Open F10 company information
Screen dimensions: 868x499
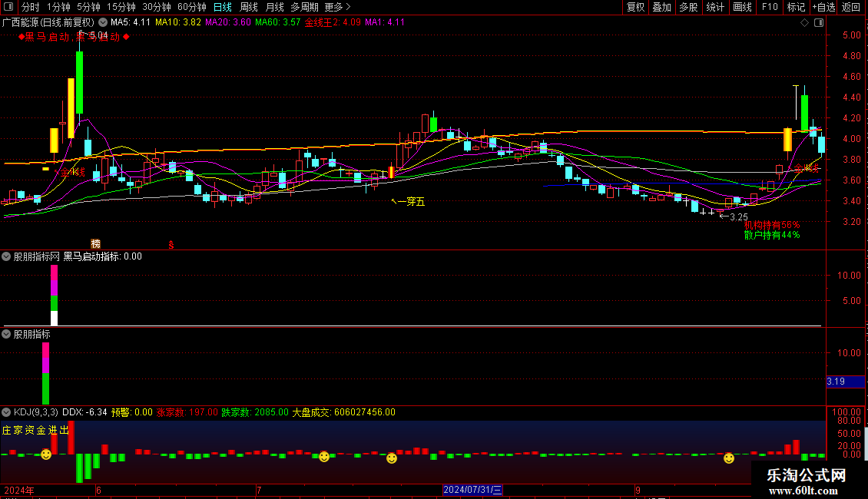770,7
